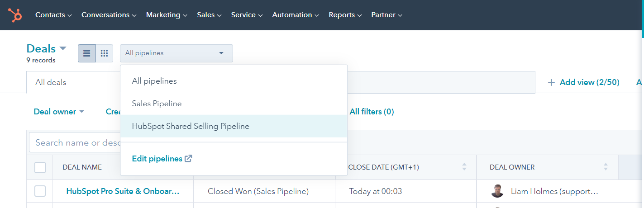Open the Deal owner filter
644x208 pixels.
tap(59, 112)
